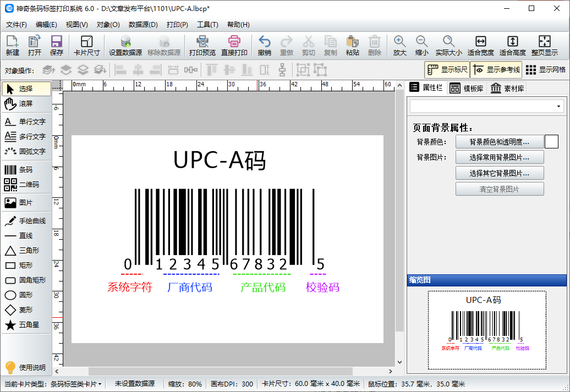Viewport: 570px width, 392px height.
Task: Select the 五角星 star tool
Action: (x=26, y=325)
